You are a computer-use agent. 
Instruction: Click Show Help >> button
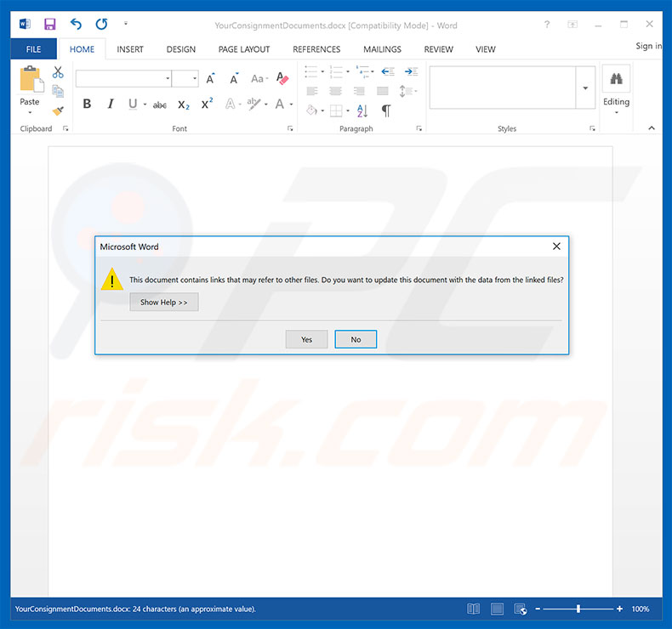click(x=164, y=302)
